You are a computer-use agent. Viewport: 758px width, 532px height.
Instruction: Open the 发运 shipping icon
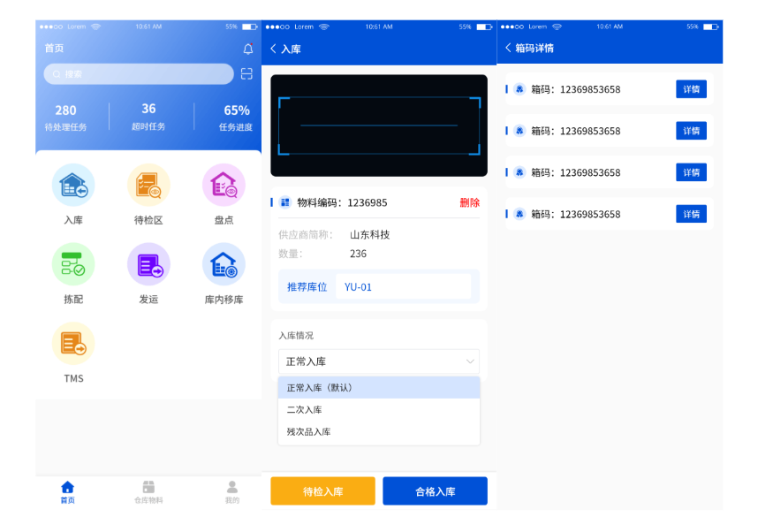click(148, 264)
